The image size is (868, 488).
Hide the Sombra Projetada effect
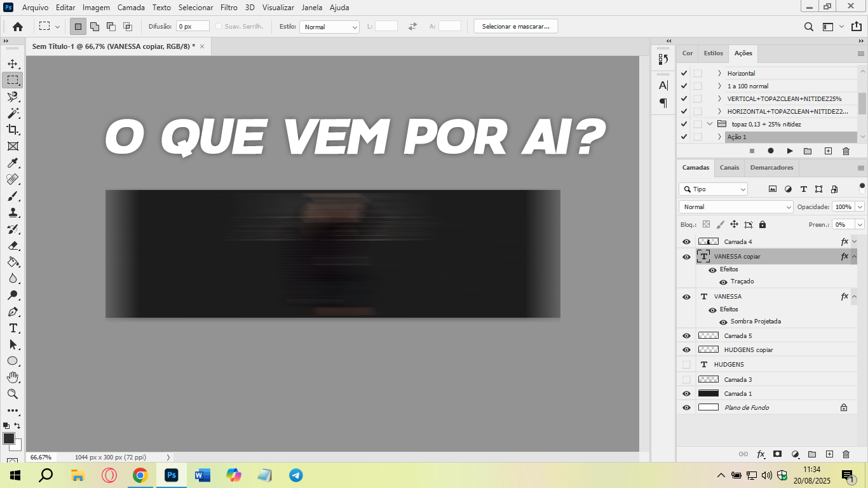pos(723,322)
